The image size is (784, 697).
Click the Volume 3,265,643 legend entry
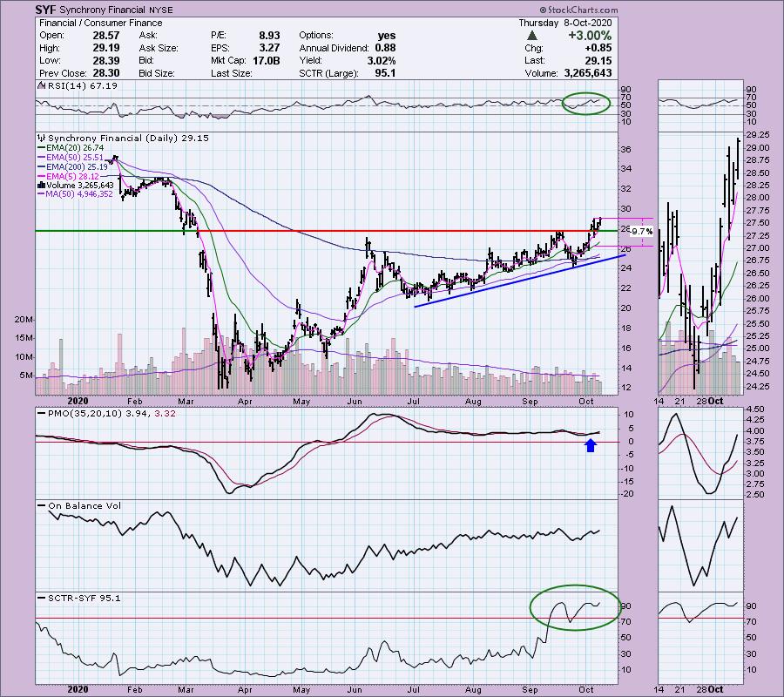[80, 186]
